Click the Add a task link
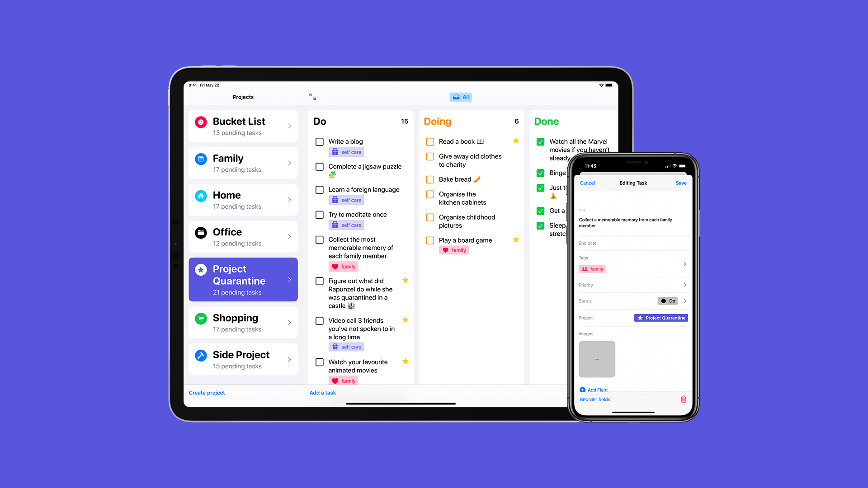This screenshot has width=868, height=488. point(322,392)
